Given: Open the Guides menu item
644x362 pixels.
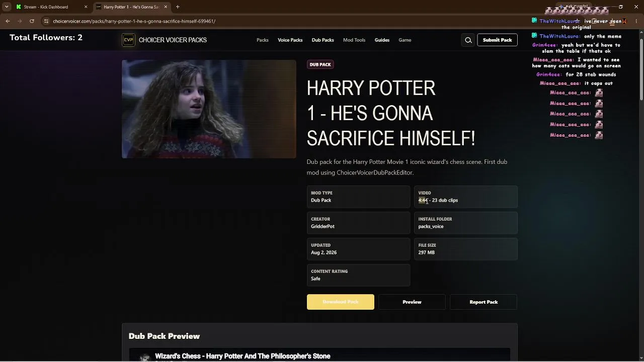Looking at the screenshot, I should pos(382,40).
